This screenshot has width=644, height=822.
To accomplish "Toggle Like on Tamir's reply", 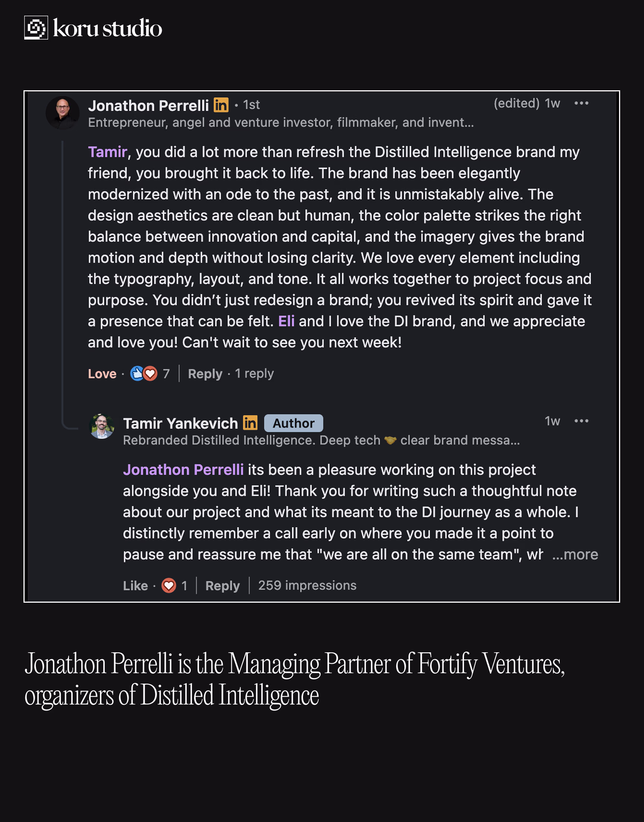I will (x=135, y=586).
